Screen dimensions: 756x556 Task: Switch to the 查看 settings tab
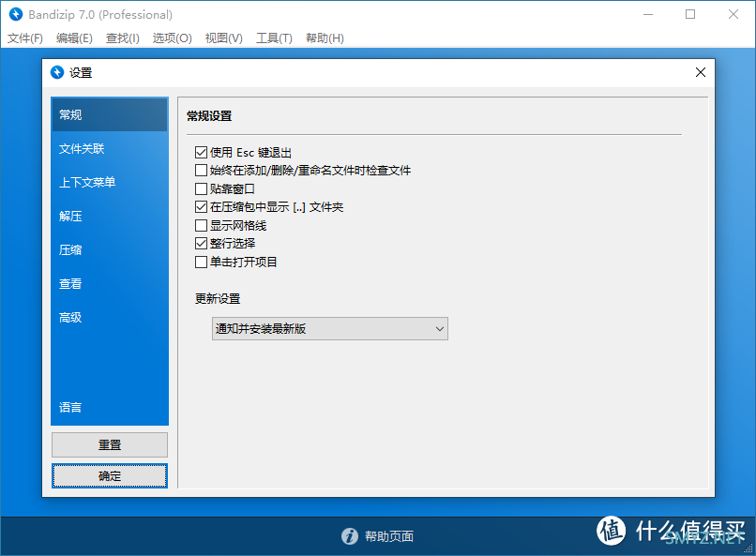(x=110, y=283)
